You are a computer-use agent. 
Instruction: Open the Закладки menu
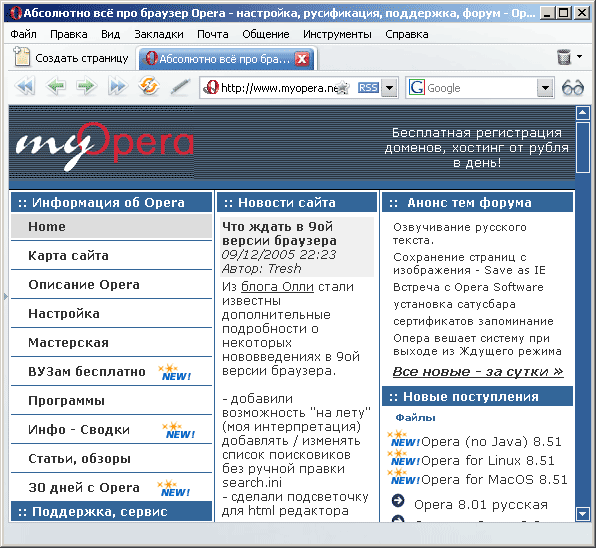point(159,34)
